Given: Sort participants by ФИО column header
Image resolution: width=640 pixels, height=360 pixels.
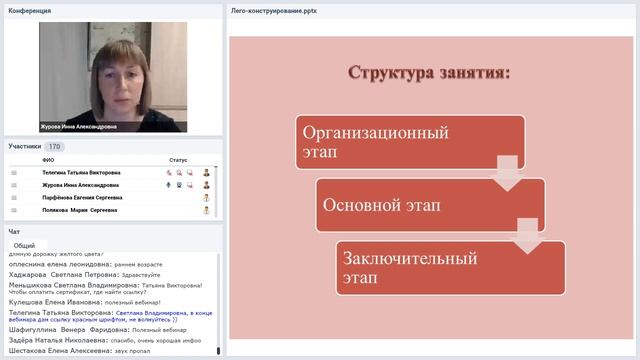Looking at the screenshot, I should tap(48, 160).
